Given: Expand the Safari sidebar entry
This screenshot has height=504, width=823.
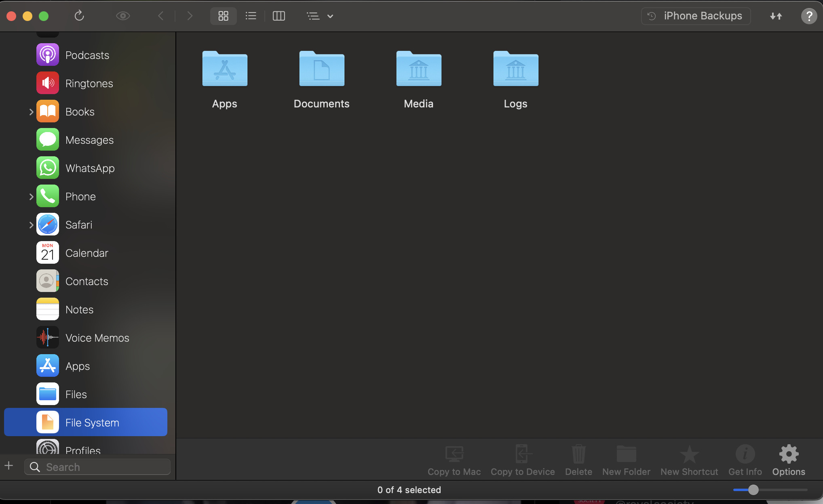Looking at the screenshot, I should click(x=31, y=225).
